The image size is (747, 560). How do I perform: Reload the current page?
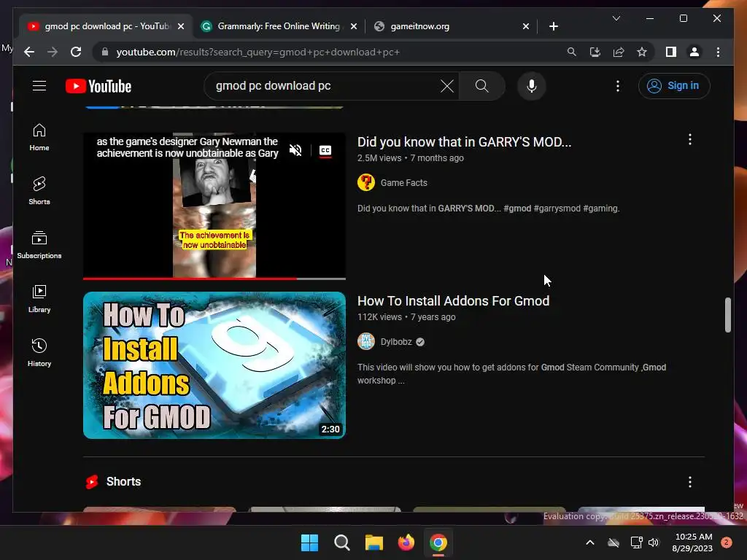pos(76,52)
